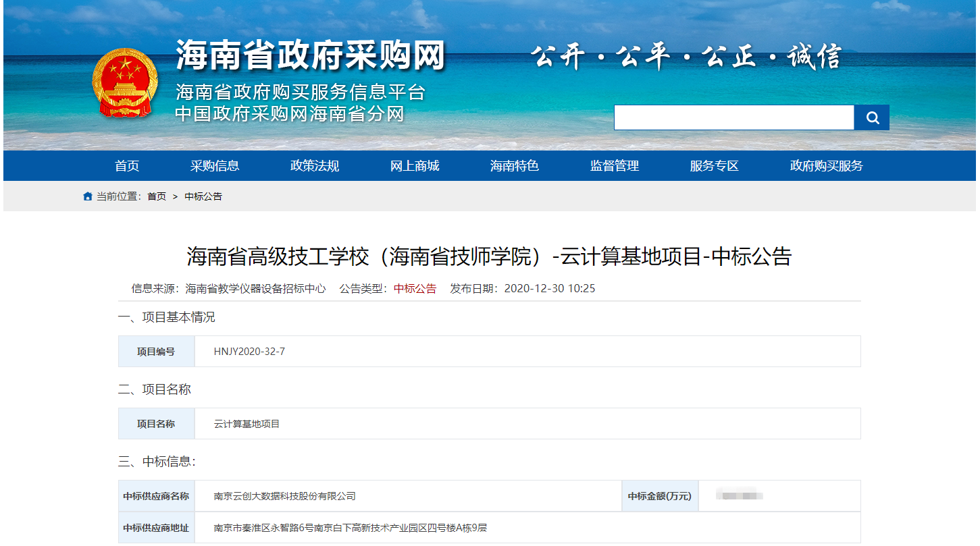This screenshot has height=546, width=980.
Task: Click the project number HNJY2020-32-7
Action: coord(249,352)
